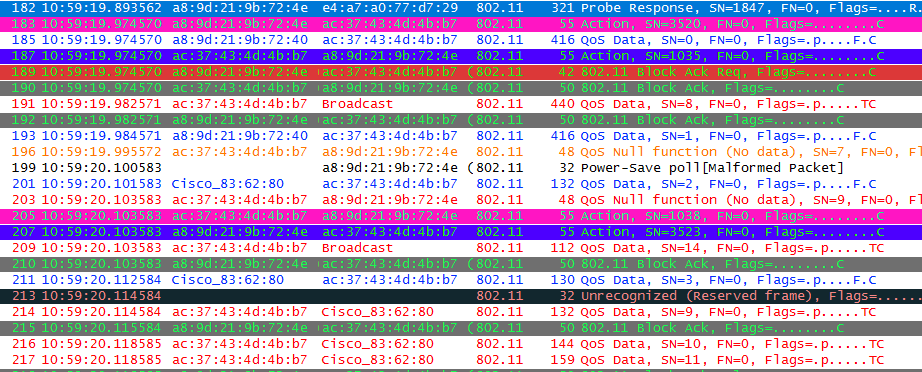Click timestamp 10:59:20.100583 of packet 199
This screenshot has height=372, width=922.
(x=101, y=168)
